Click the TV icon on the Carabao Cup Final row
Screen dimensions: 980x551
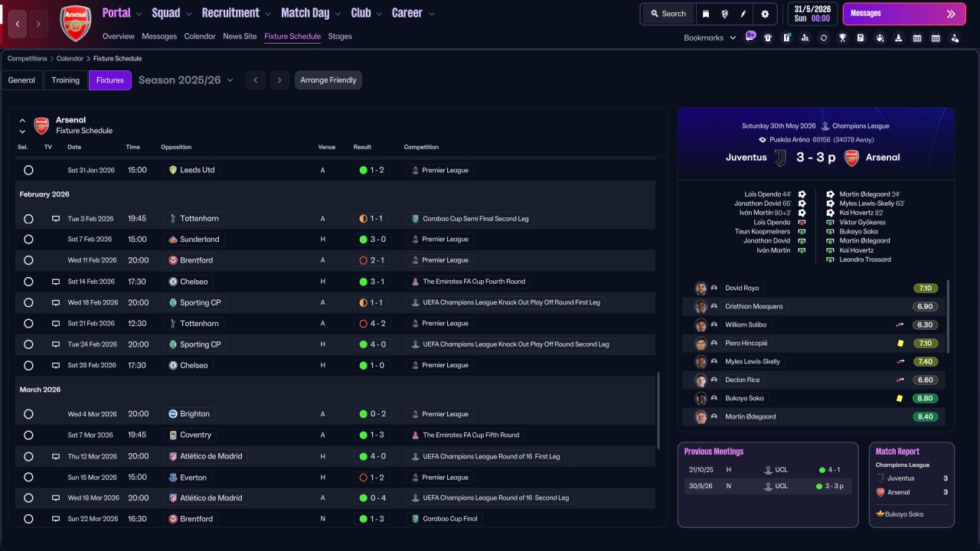coord(56,519)
